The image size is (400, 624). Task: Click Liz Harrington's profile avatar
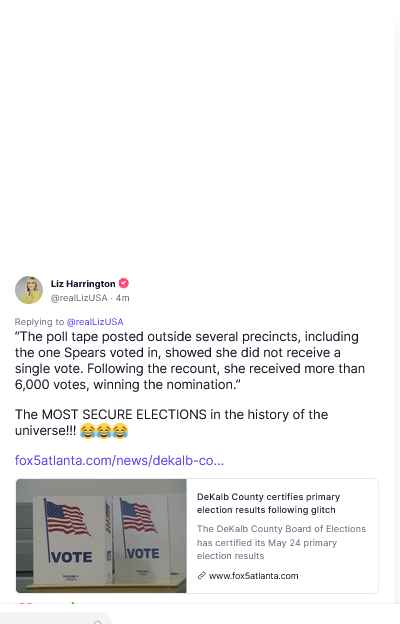29,290
